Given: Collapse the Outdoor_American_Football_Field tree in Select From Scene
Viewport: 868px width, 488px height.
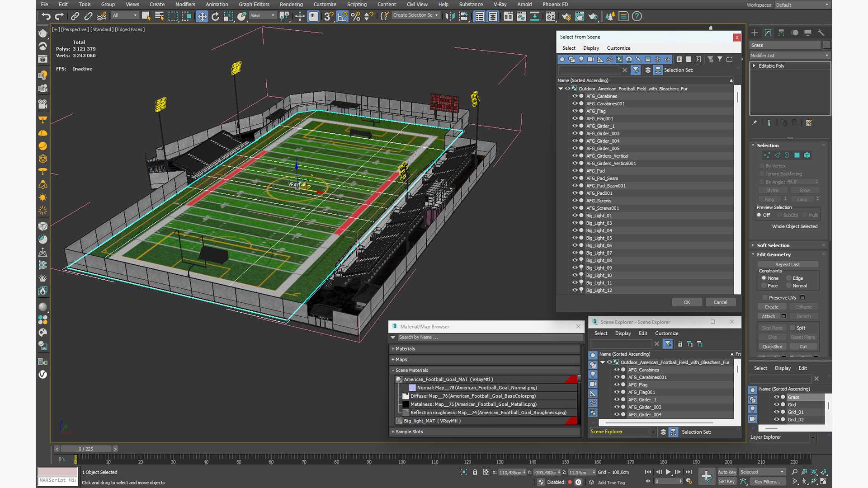Looking at the screenshot, I should coord(561,89).
